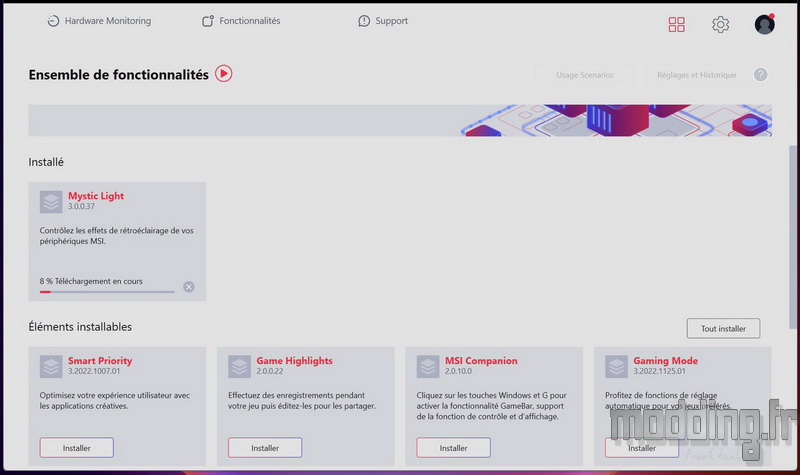Cancel the Mystic Light download

click(x=189, y=287)
